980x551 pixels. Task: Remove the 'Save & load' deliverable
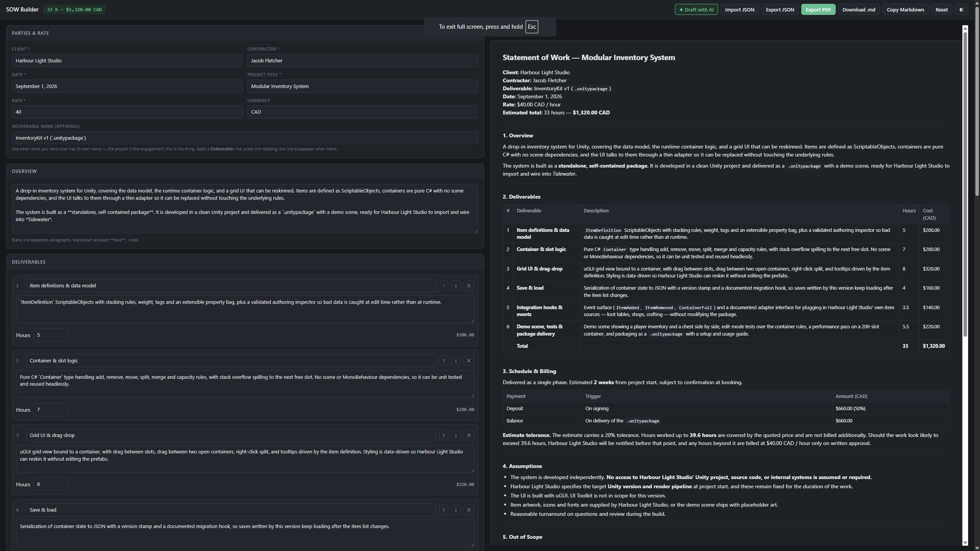[x=469, y=510]
